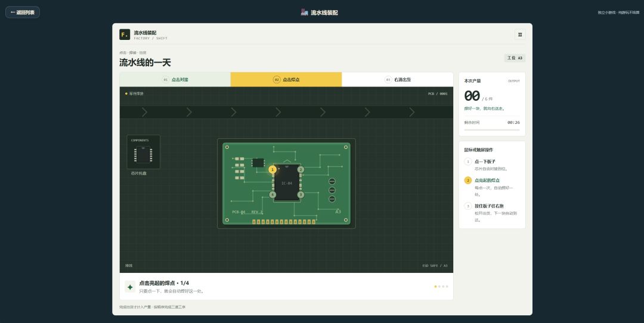Click the 点亮起的焊点 instruction title
This screenshot has height=323, width=644.
pyautogui.click(x=487, y=180)
